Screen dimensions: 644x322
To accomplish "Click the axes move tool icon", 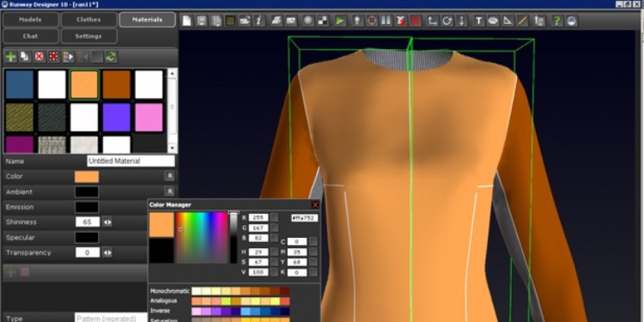I will (432, 21).
